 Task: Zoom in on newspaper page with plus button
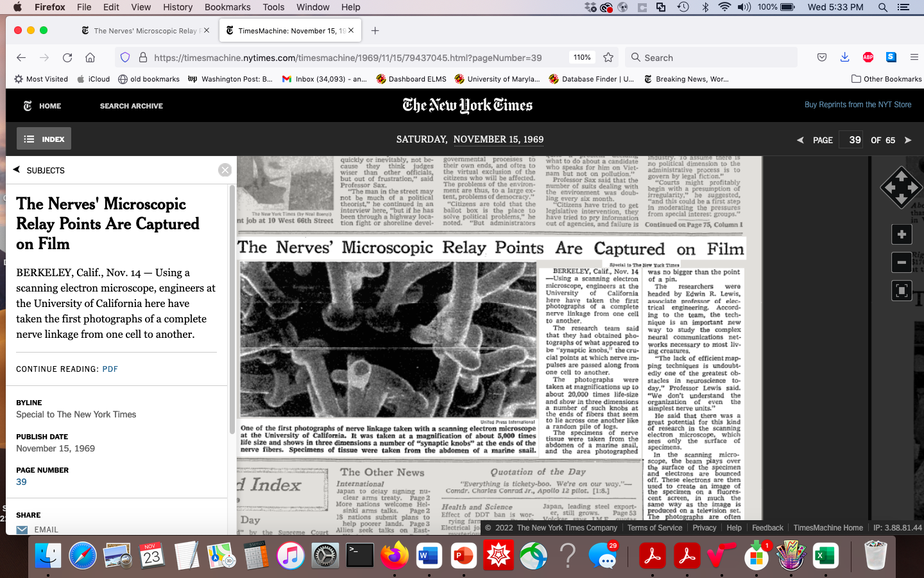click(902, 234)
